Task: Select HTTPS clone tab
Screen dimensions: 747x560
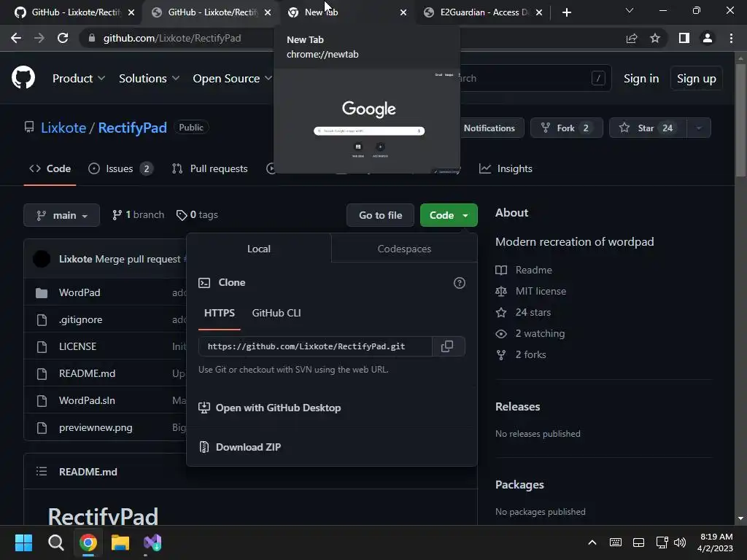Action: coord(219,313)
